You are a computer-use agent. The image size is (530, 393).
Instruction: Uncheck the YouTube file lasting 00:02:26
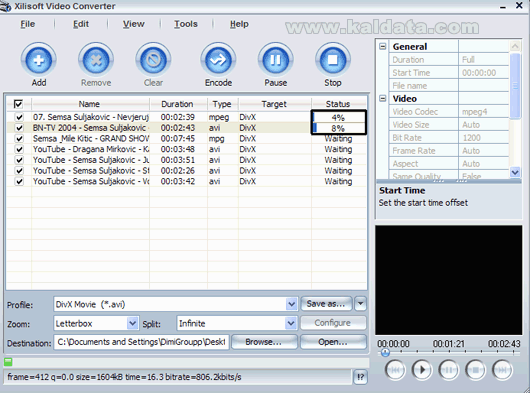[19, 171]
